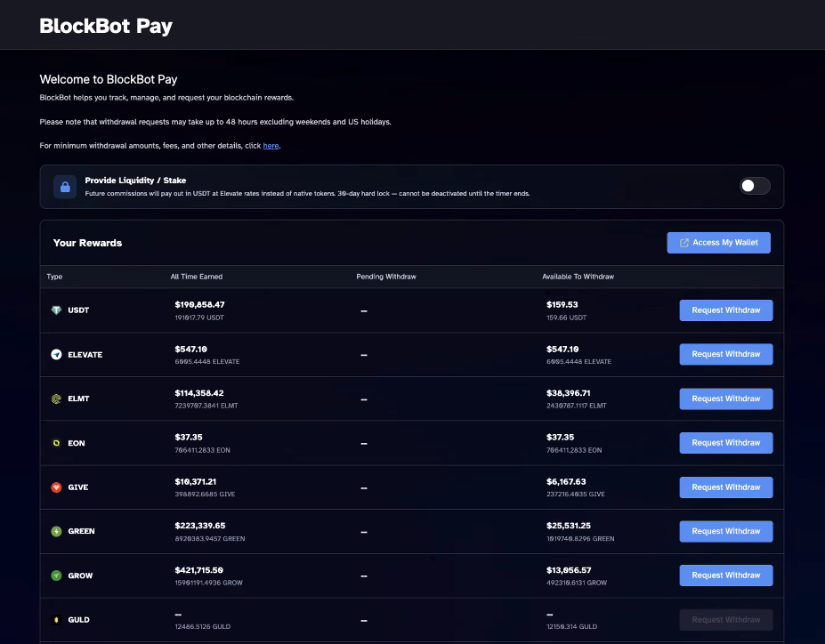Request Withdraw for USDT
The height and width of the screenshot is (644, 825).
pyautogui.click(x=726, y=310)
